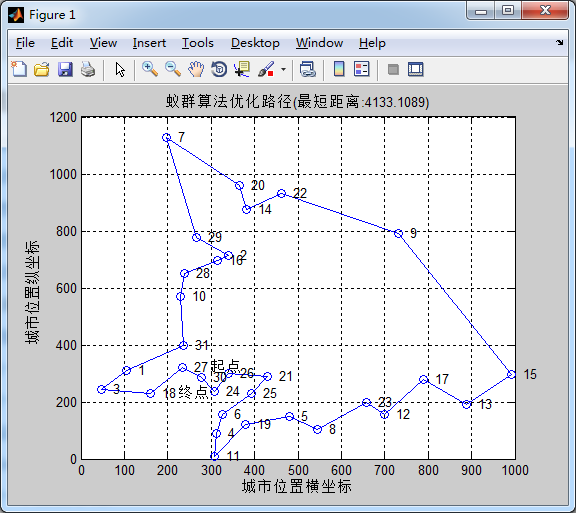Minimize the Figure 1 window

point(480,11)
